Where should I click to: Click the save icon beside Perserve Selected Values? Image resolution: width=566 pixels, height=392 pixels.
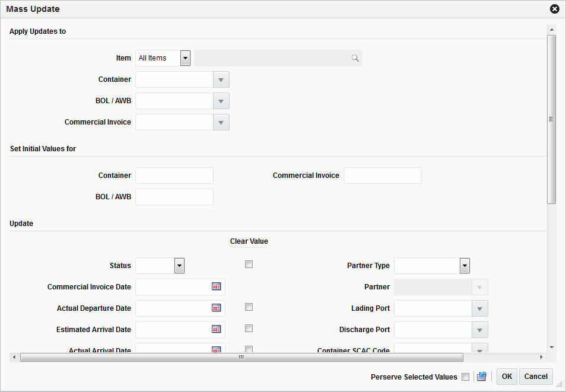(482, 377)
